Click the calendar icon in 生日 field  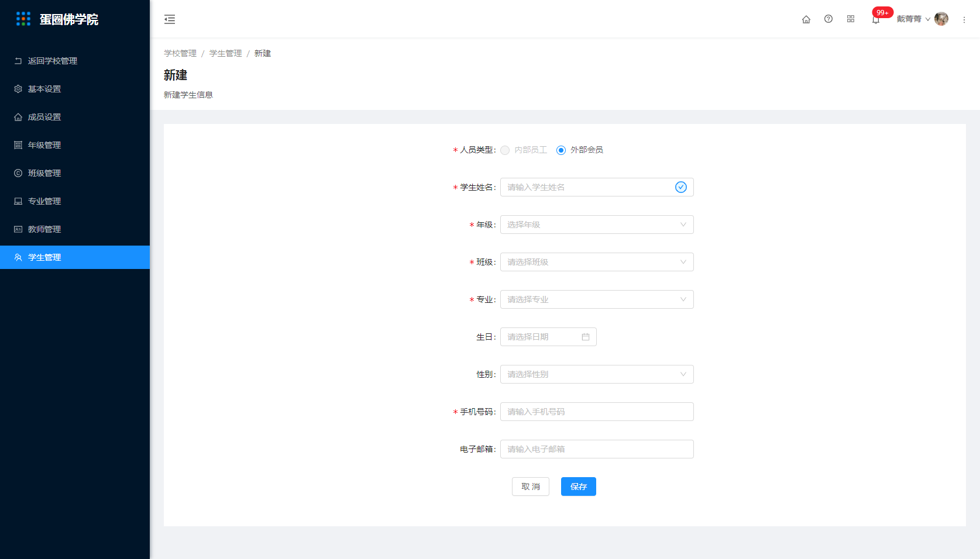pos(586,337)
